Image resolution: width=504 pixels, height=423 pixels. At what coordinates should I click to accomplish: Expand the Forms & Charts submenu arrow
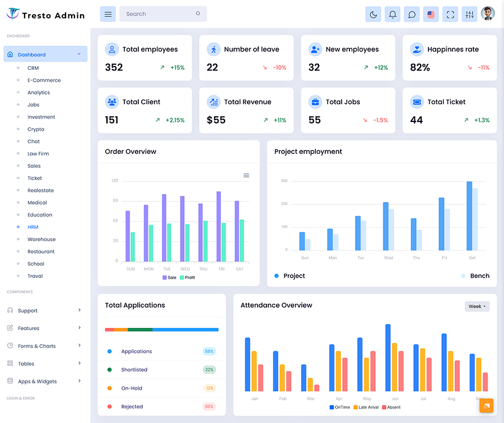click(80, 345)
